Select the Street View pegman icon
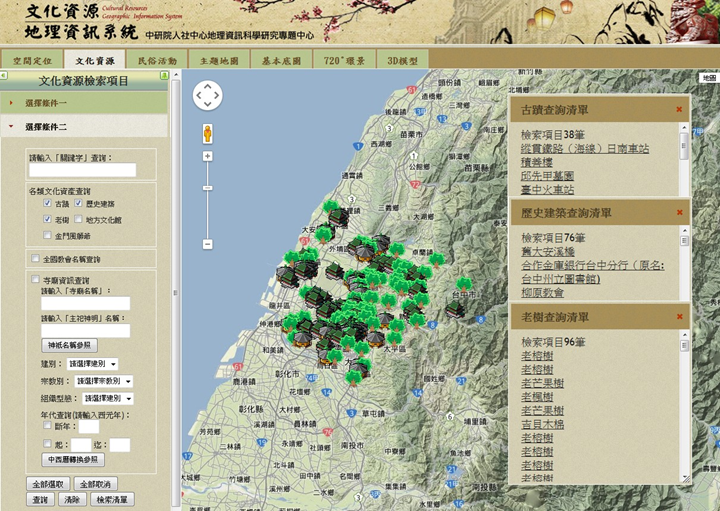 (208, 133)
